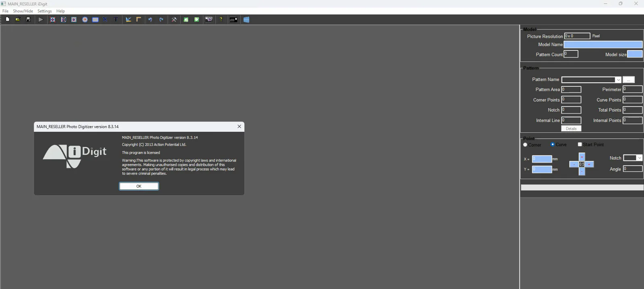Image resolution: width=644 pixels, height=289 pixels.
Task: Click the upper plus nudge button
Action: pyautogui.click(x=582, y=157)
